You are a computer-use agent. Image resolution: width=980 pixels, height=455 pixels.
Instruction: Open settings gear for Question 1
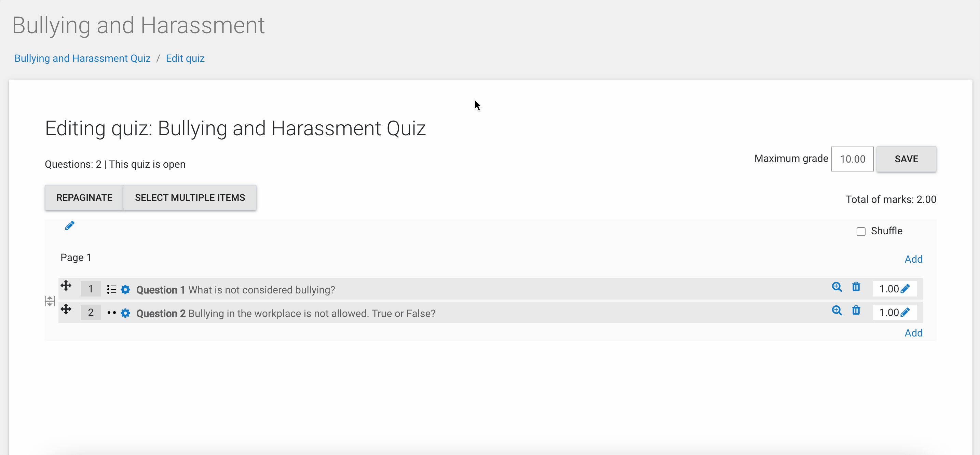(x=125, y=290)
